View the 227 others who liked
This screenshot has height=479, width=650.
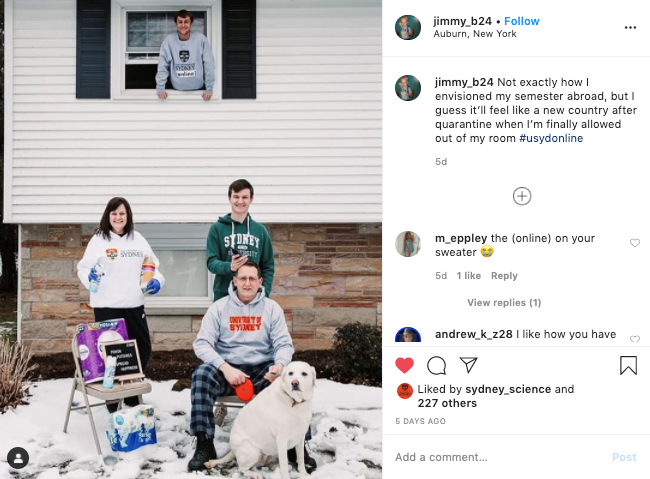[x=447, y=403]
